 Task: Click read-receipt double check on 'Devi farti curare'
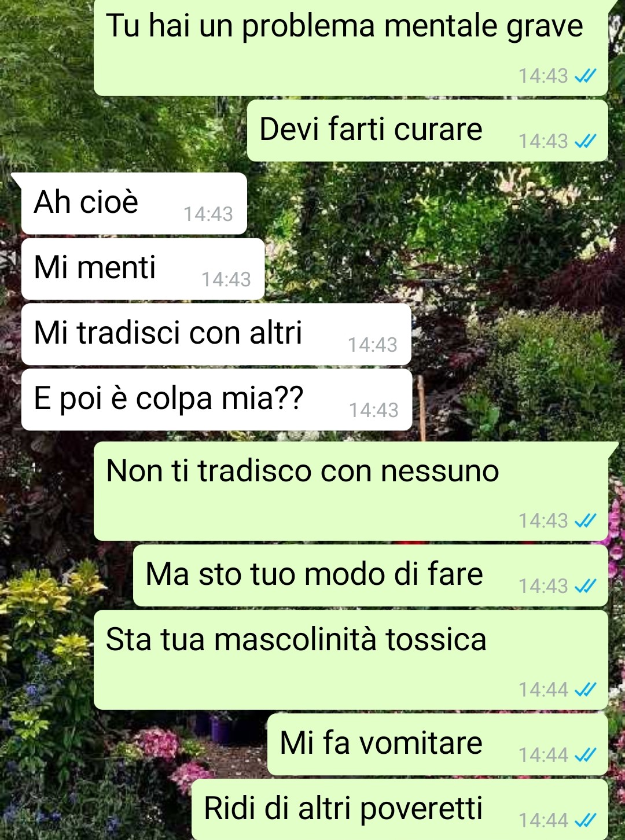tap(585, 141)
